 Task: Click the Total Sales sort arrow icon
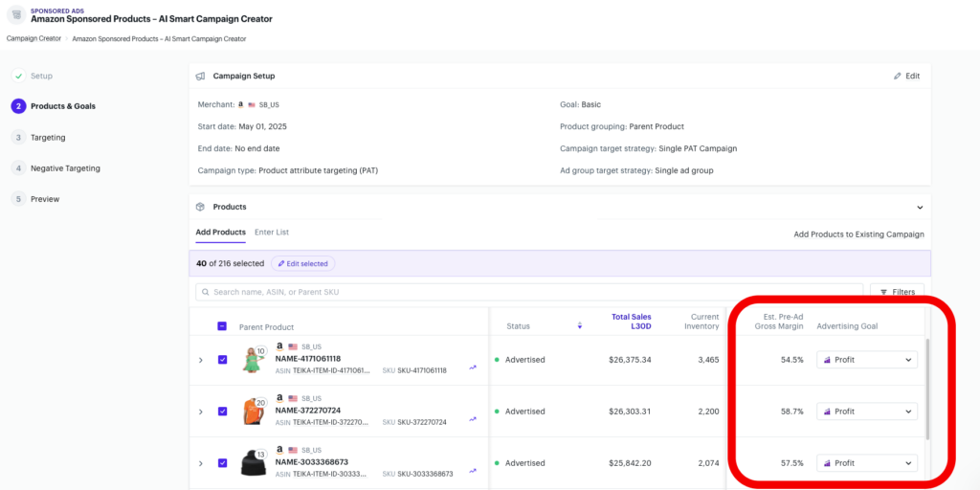point(580,326)
